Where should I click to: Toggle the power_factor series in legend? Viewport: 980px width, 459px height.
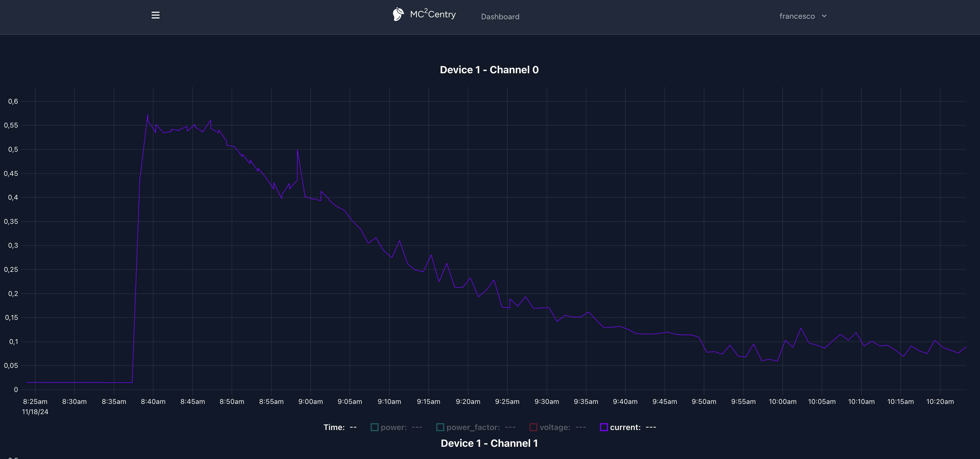coord(440,427)
